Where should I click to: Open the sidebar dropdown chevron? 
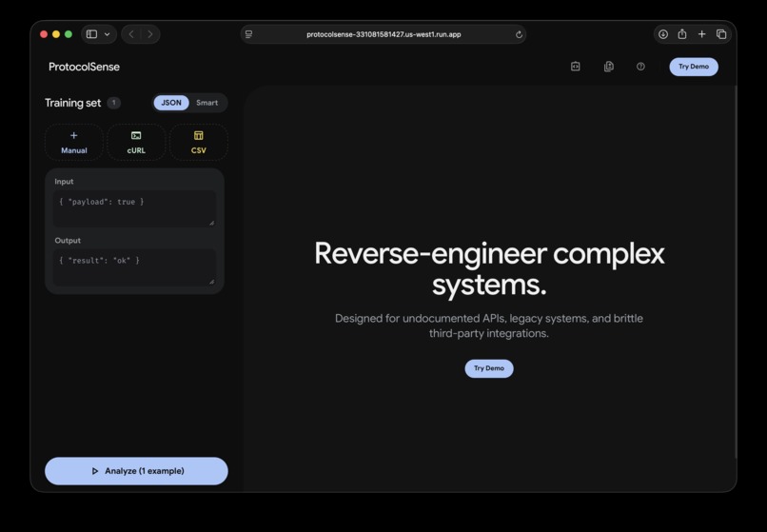click(x=108, y=34)
